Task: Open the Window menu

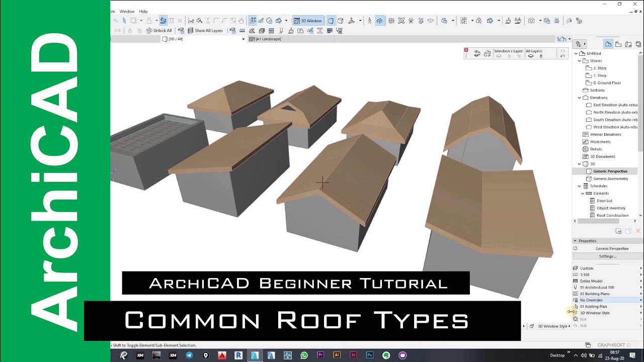Action: [127, 11]
